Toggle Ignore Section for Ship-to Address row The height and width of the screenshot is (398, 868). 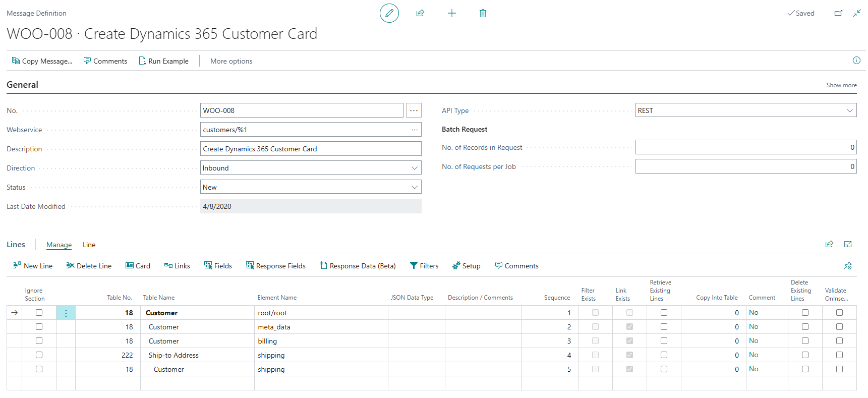coord(39,355)
